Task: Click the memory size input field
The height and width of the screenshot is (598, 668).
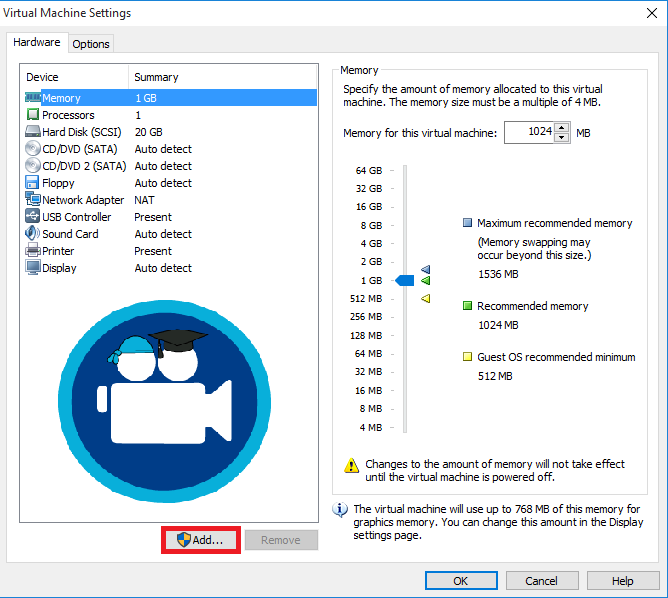Action: coord(529,132)
